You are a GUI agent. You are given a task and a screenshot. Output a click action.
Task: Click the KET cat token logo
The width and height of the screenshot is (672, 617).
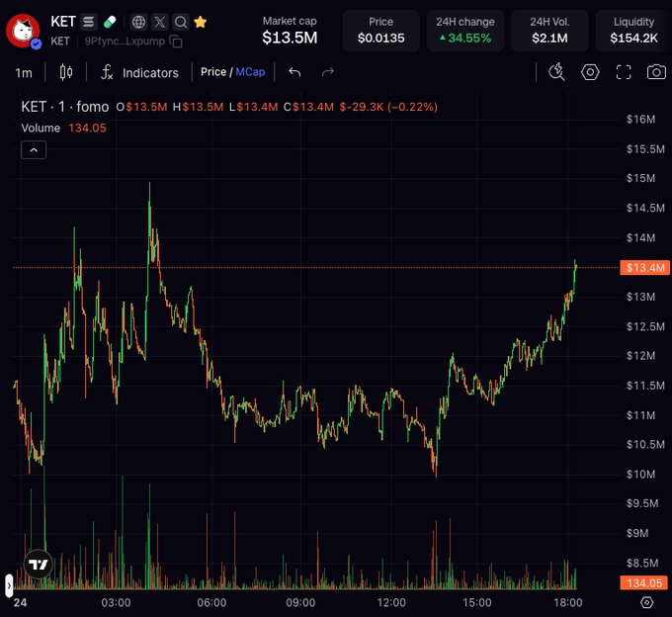pyautogui.click(x=23, y=31)
